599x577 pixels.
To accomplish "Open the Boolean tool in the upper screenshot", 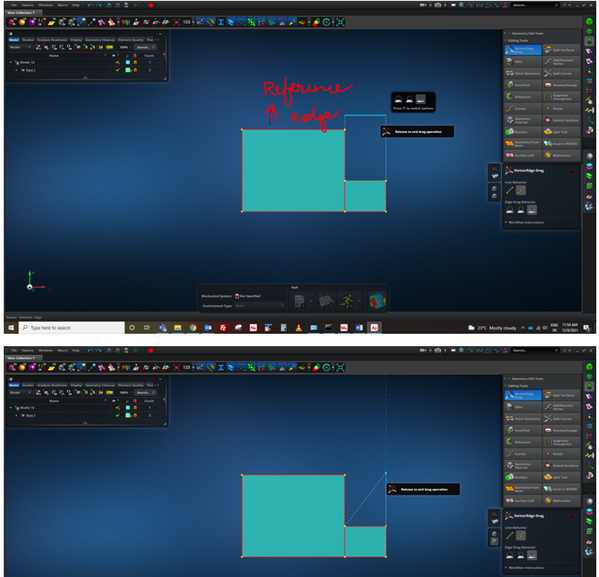I will 523,132.
